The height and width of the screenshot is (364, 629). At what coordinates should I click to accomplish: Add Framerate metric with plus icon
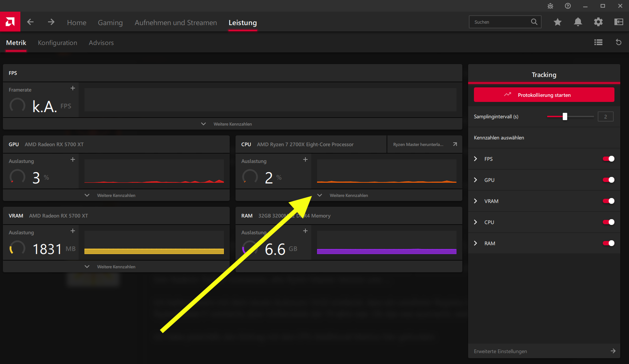(x=73, y=88)
